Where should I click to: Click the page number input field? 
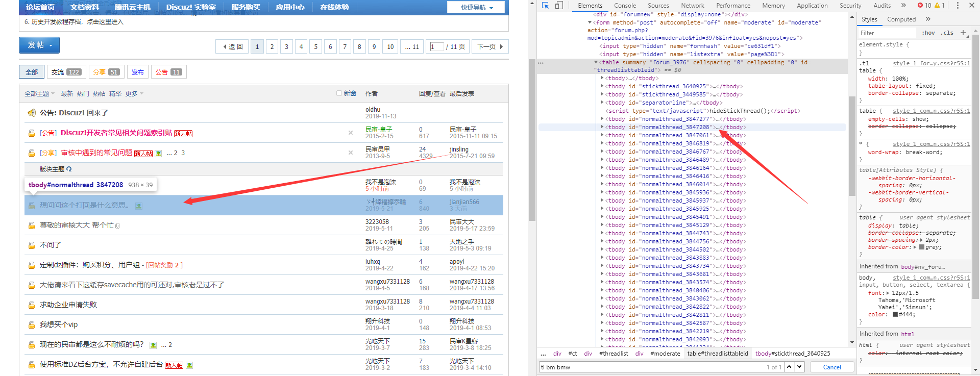click(x=437, y=46)
